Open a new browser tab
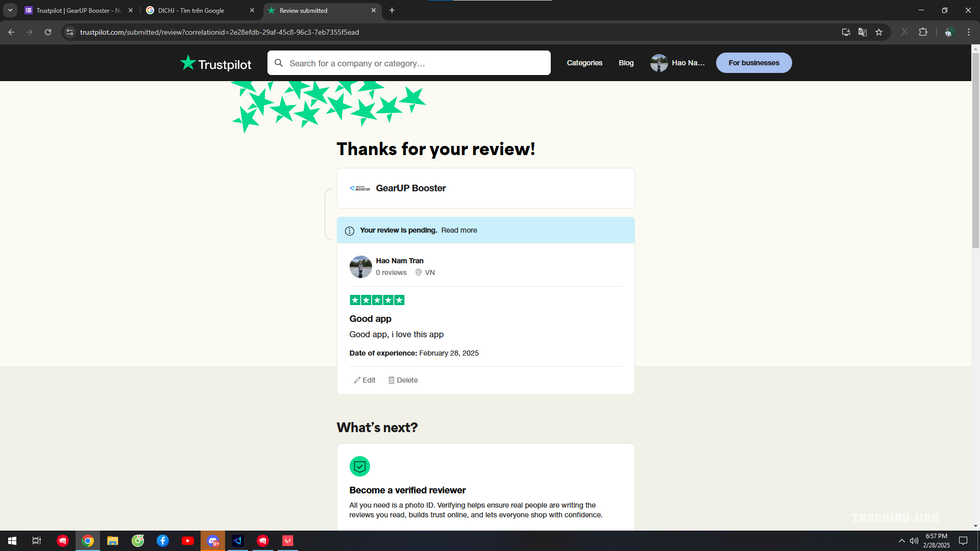This screenshot has width=980, height=551. [x=392, y=10]
